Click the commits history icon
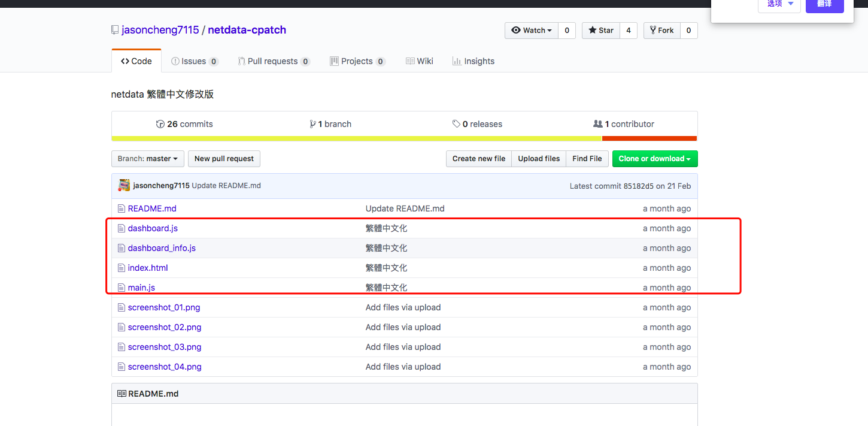Viewport: 868px width, 426px height. click(x=160, y=124)
